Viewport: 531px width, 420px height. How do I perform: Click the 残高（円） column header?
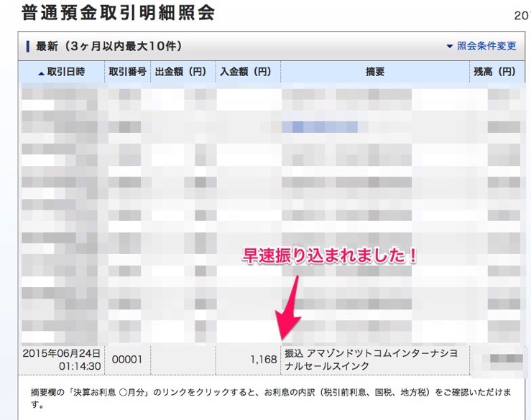[x=494, y=72]
